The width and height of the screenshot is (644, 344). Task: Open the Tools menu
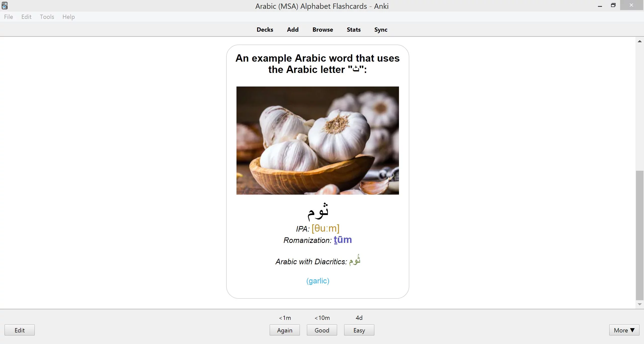(47, 17)
